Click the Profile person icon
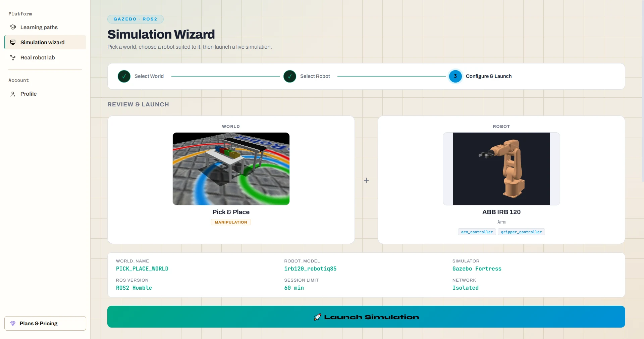Image resolution: width=644 pixels, height=339 pixels. click(13, 94)
